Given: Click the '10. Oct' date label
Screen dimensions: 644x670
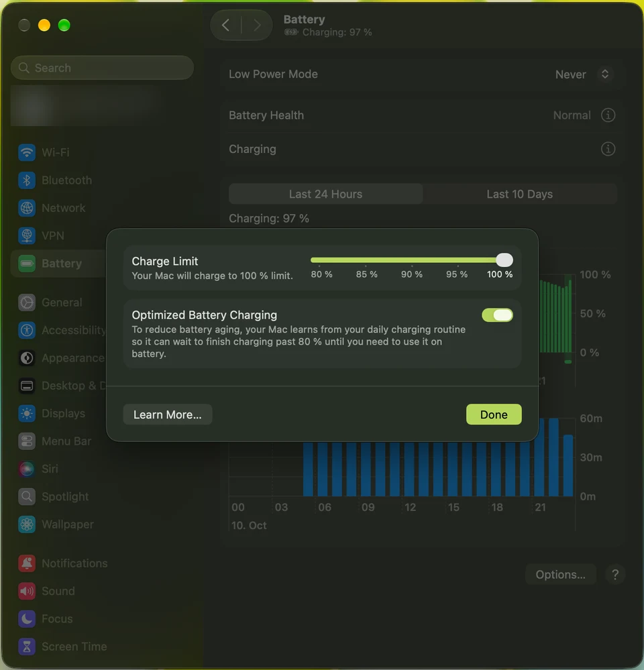Looking at the screenshot, I should click(x=249, y=526).
